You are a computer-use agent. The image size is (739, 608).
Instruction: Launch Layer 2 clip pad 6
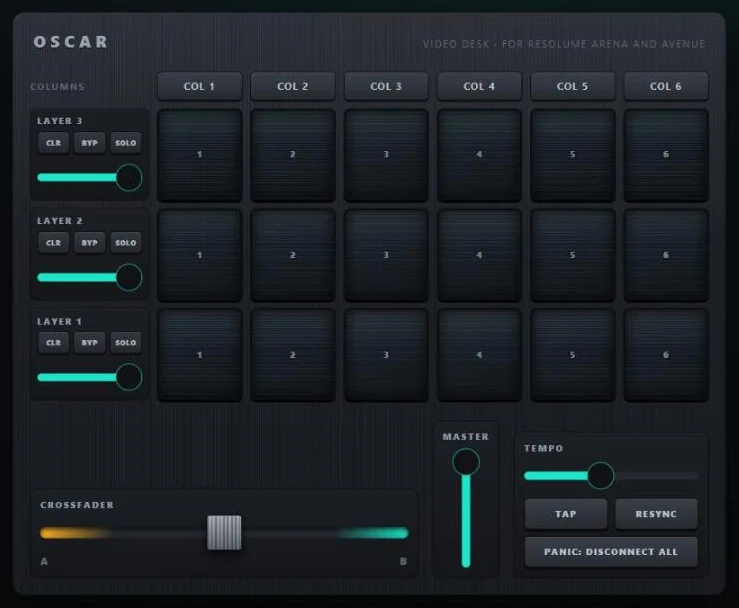point(666,255)
